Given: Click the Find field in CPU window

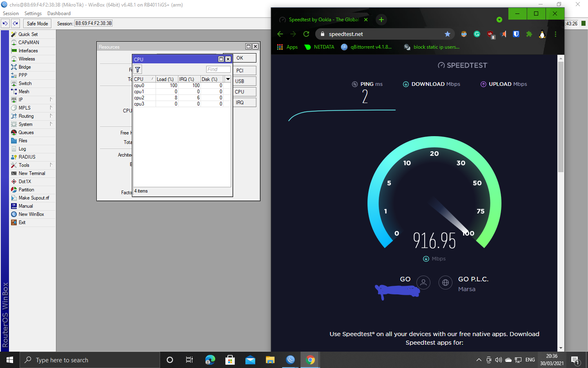Looking at the screenshot, I should coord(218,70).
